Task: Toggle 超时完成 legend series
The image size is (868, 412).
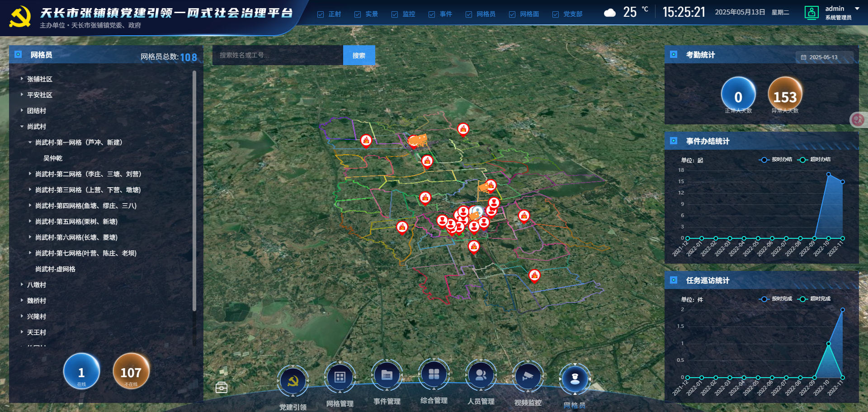Action: tap(814, 299)
